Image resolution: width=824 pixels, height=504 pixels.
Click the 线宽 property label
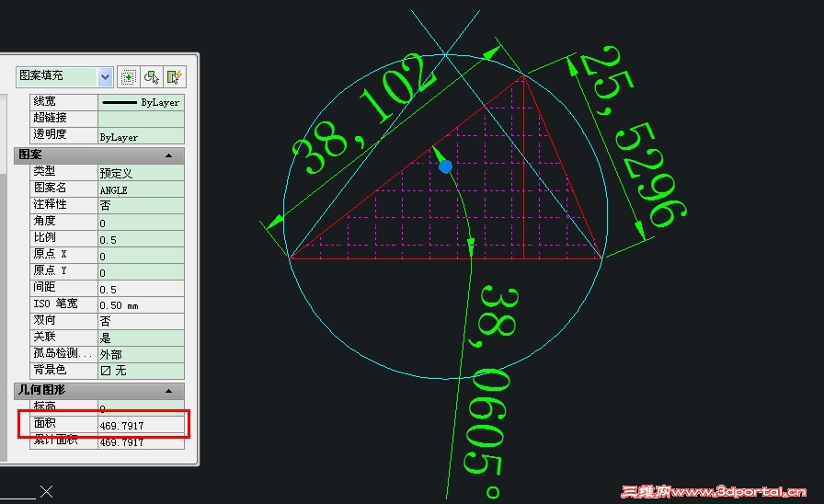tap(45, 101)
